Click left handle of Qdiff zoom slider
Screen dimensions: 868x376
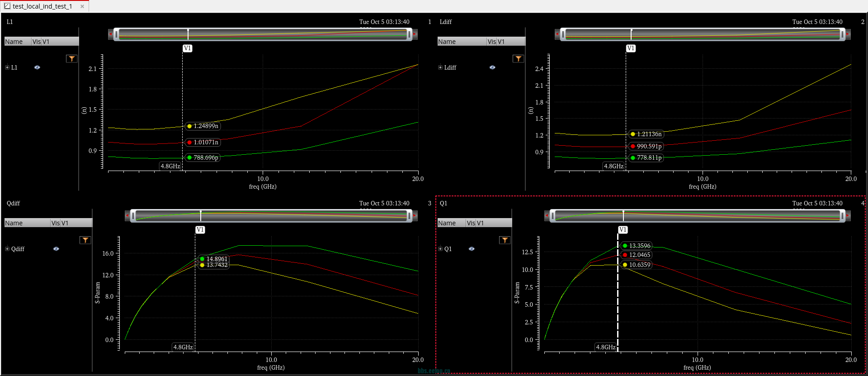(x=133, y=216)
